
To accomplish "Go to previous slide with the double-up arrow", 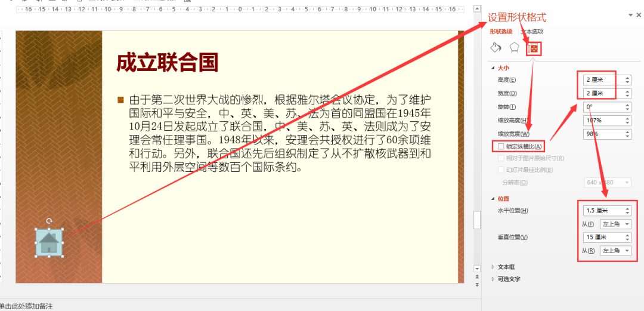I will [477, 278].
